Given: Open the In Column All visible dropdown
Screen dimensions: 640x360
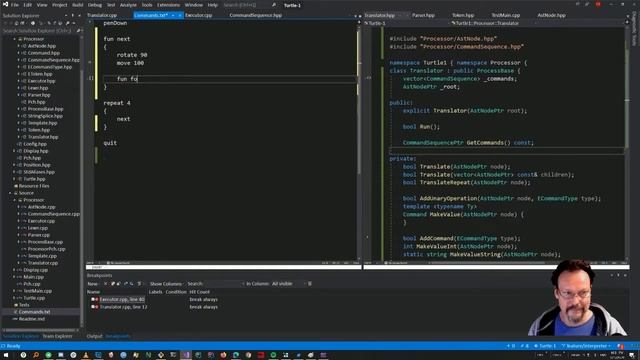Looking at the screenshot, I should click(x=288, y=284).
